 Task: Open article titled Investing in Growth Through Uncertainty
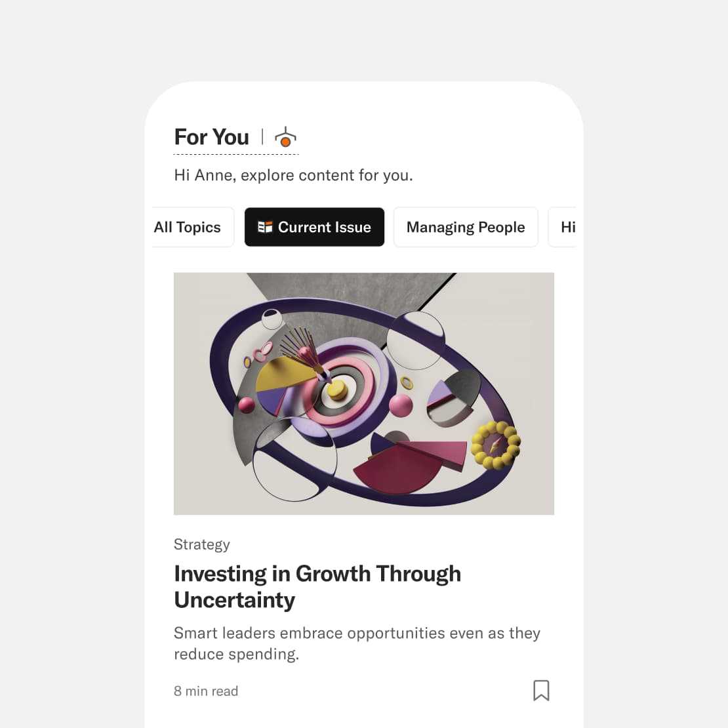click(317, 587)
